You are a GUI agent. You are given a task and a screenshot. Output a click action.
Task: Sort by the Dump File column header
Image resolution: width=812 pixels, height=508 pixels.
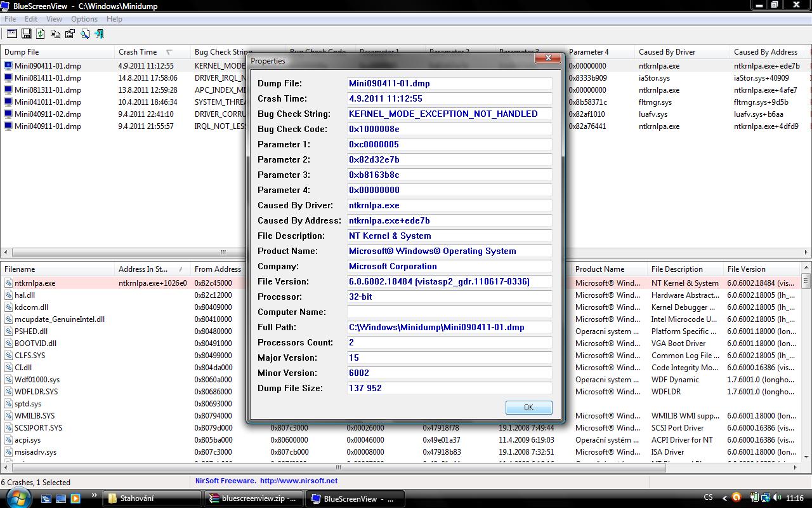click(x=57, y=52)
